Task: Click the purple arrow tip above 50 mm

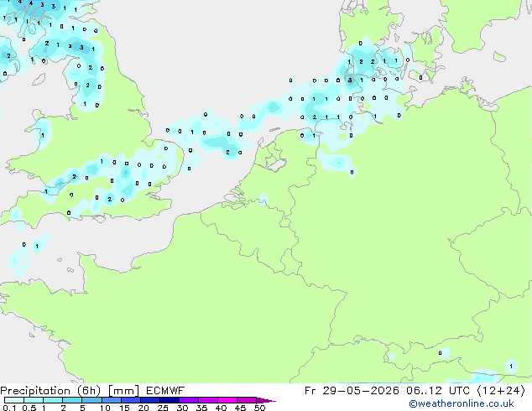Action: tap(265, 400)
